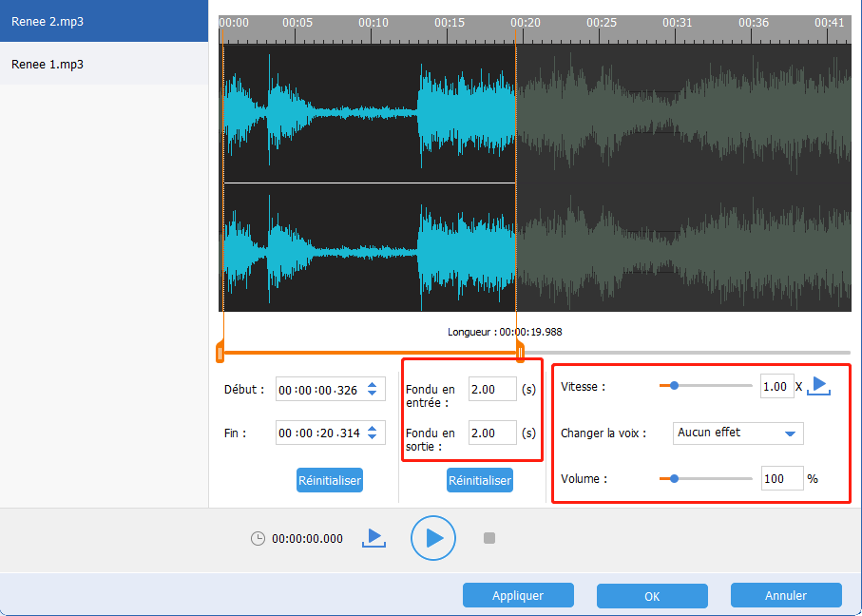862x616 pixels.
Task: Reset trim times with Réinitialiser under Fin
Action: [x=329, y=480]
